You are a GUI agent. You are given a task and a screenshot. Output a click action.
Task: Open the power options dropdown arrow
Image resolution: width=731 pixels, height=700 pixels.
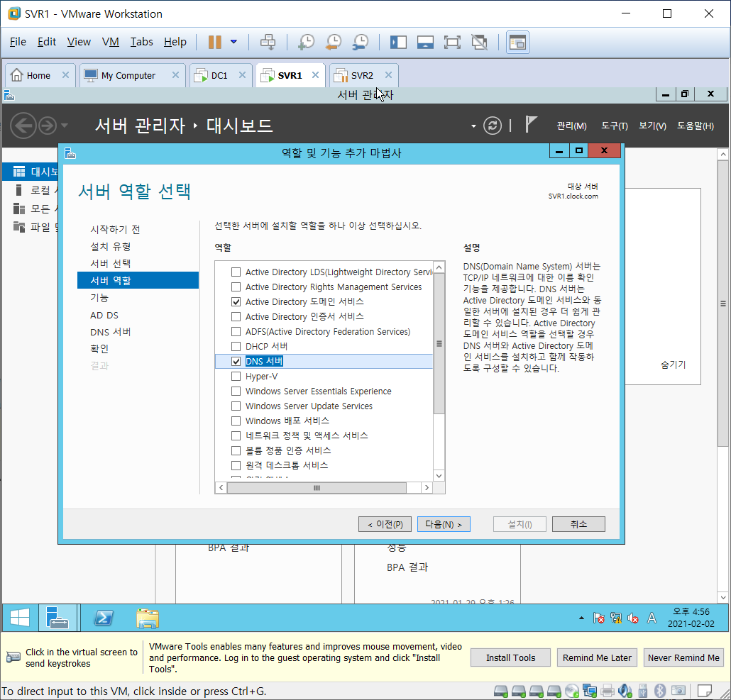click(233, 42)
